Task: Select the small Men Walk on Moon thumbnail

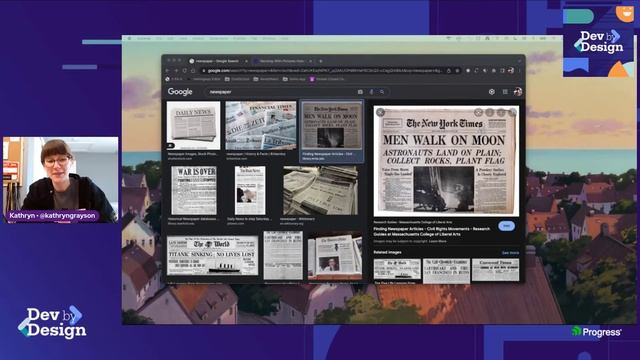Action: point(332,125)
